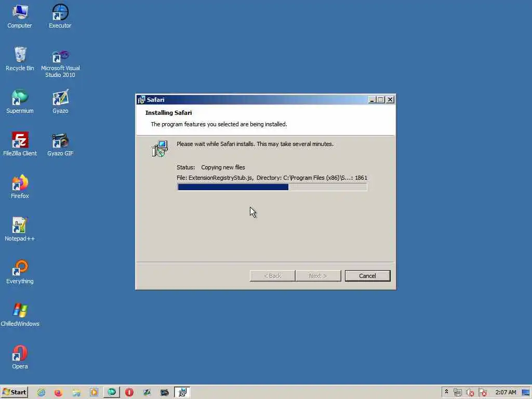Close the Safari installer window
This screenshot has width=532, height=399.
(x=390, y=100)
